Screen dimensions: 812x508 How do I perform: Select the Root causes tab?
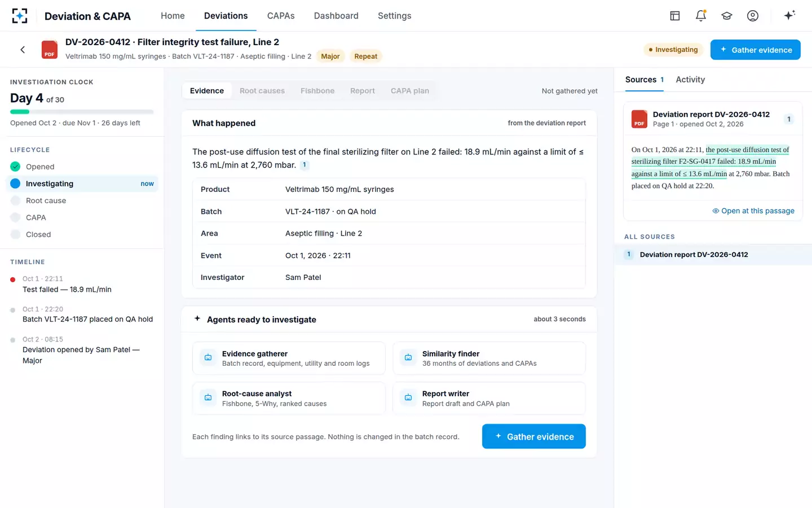[262, 91]
